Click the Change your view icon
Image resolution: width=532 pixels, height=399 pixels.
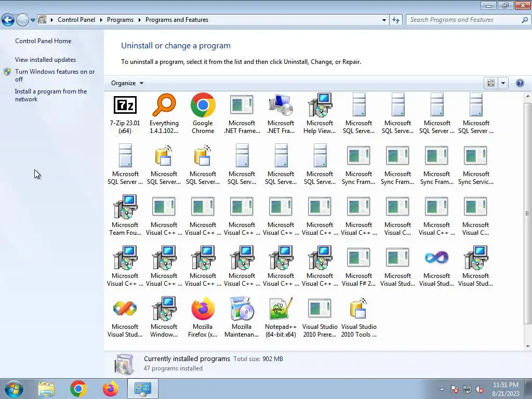coord(490,83)
